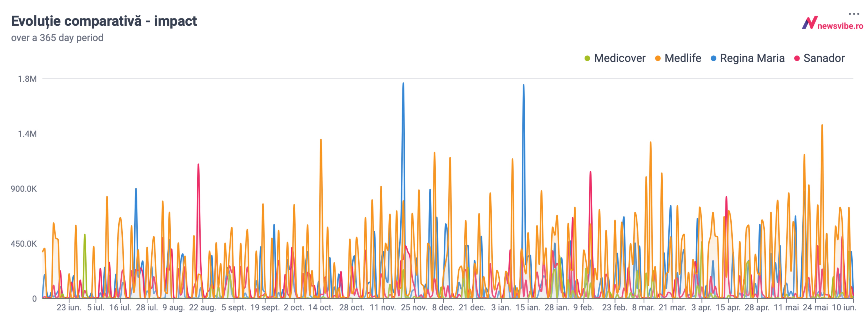The width and height of the screenshot is (868, 334).
Task: Click the newsvibe.ro logo
Action: pos(832,23)
